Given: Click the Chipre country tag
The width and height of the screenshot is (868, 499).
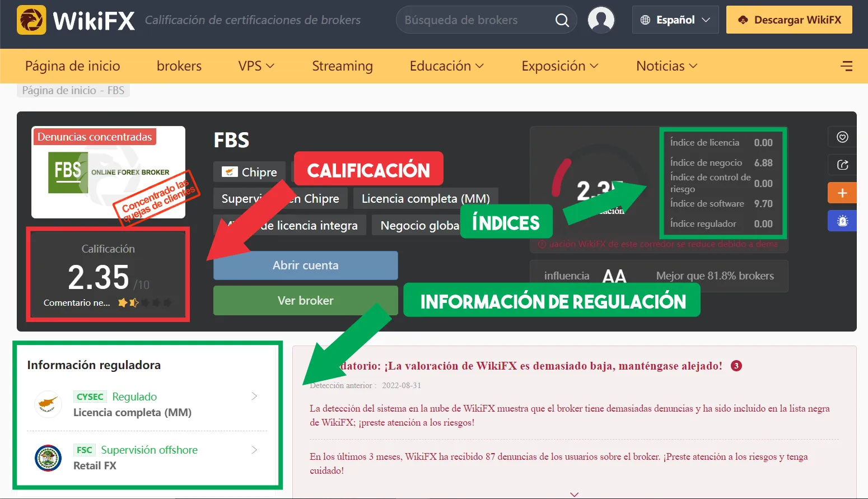Looking at the screenshot, I should (x=249, y=172).
